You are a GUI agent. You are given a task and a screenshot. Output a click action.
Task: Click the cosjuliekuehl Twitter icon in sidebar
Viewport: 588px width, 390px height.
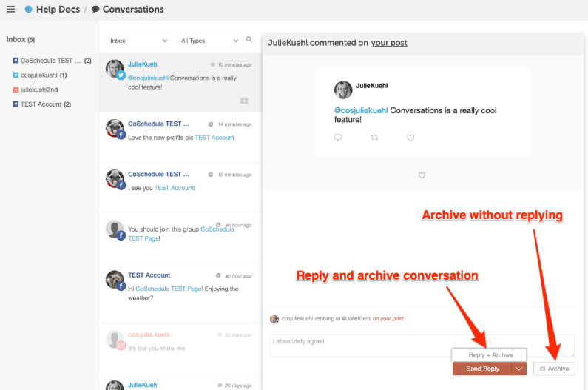coord(16,75)
